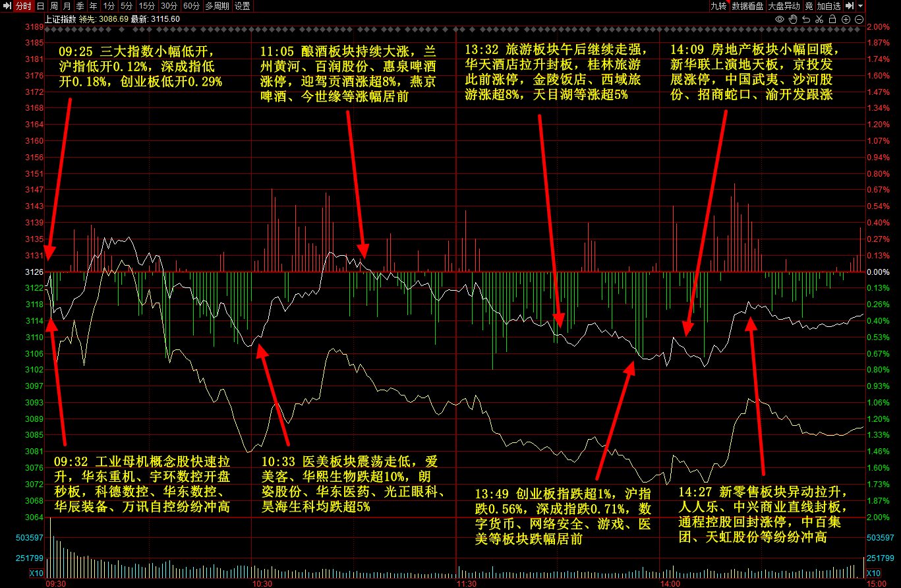Click the undo arrow icon
The height and width of the screenshot is (588, 901).
(806, 19)
